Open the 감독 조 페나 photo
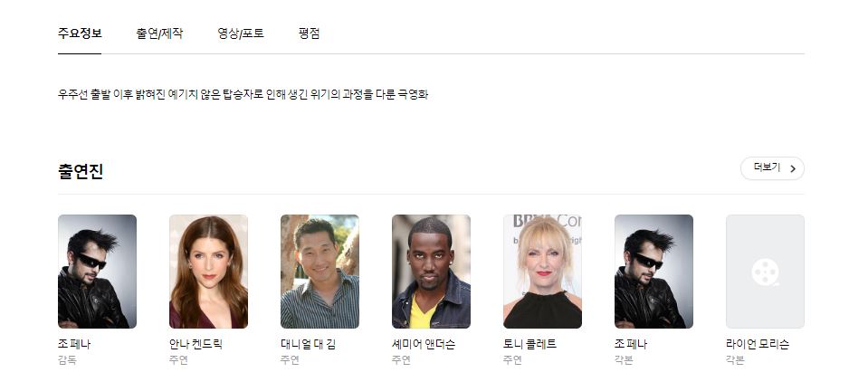This screenshot has width=868, height=382. [x=98, y=272]
